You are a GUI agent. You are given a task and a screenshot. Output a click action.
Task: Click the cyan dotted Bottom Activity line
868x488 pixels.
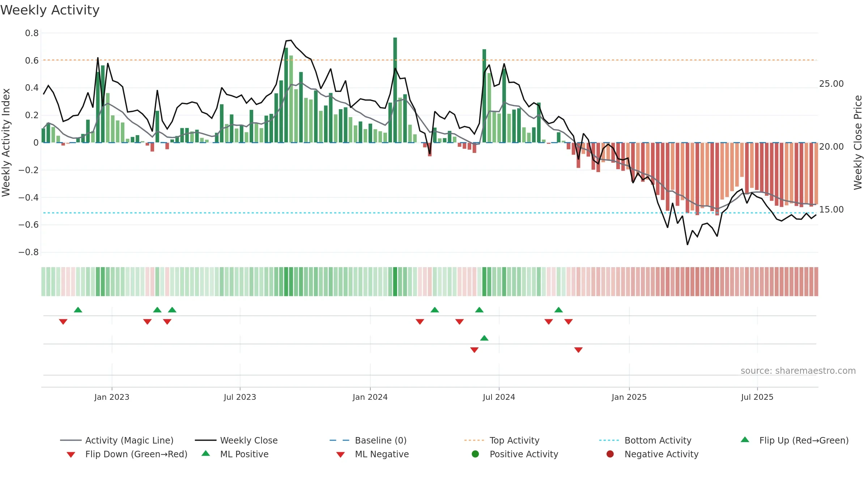click(x=430, y=213)
